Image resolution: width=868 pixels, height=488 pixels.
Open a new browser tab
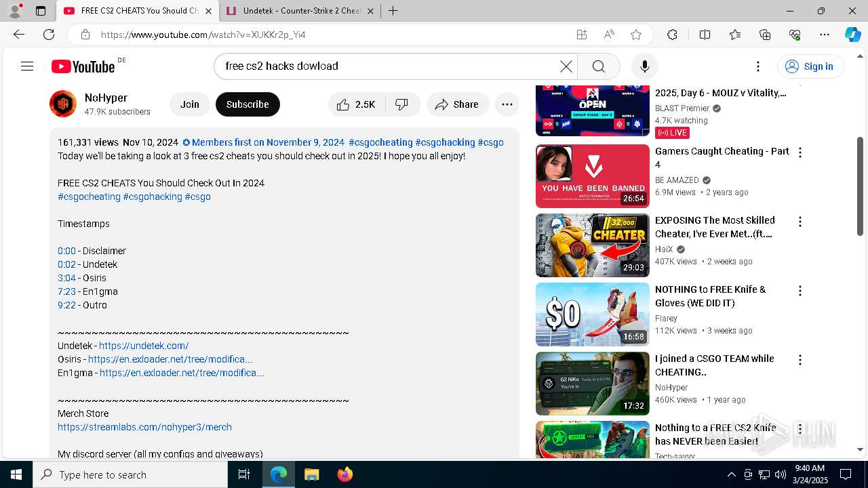pyautogui.click(x=393, y=11)
